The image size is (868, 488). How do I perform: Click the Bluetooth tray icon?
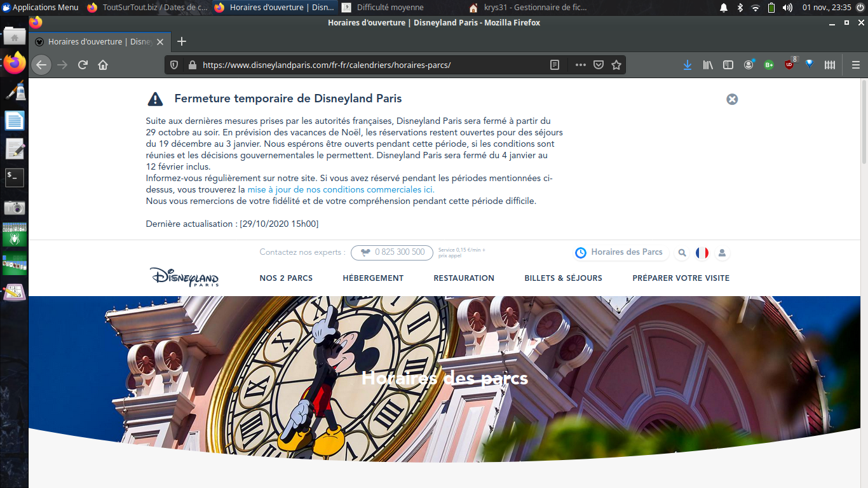pyautogui.click(x=740, y=8)
